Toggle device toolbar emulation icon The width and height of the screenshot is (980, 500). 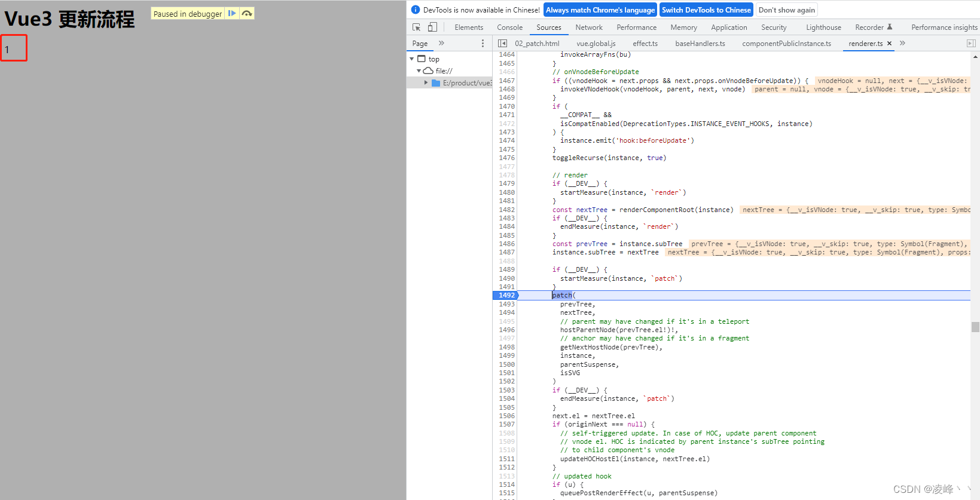click(x=432, y=27)
